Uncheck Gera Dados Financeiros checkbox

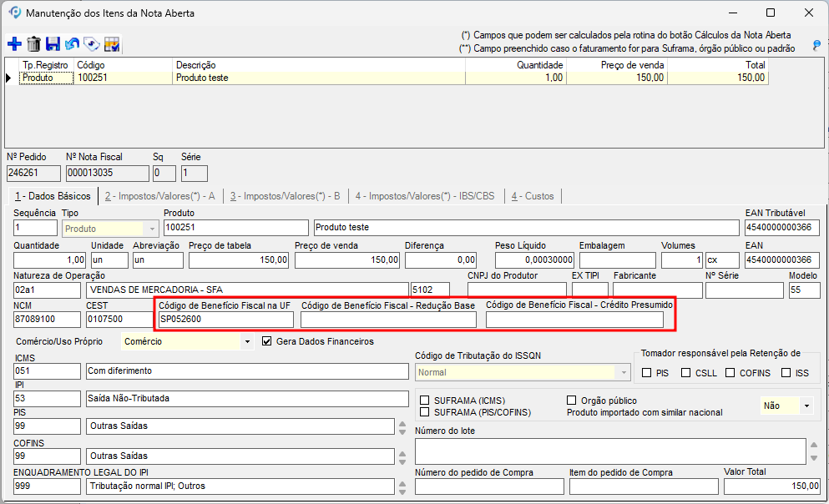267,341
